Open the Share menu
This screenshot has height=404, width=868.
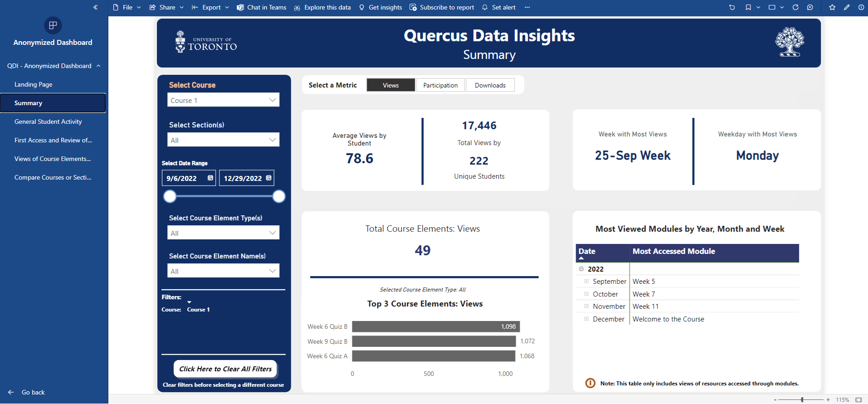point(167,7)
